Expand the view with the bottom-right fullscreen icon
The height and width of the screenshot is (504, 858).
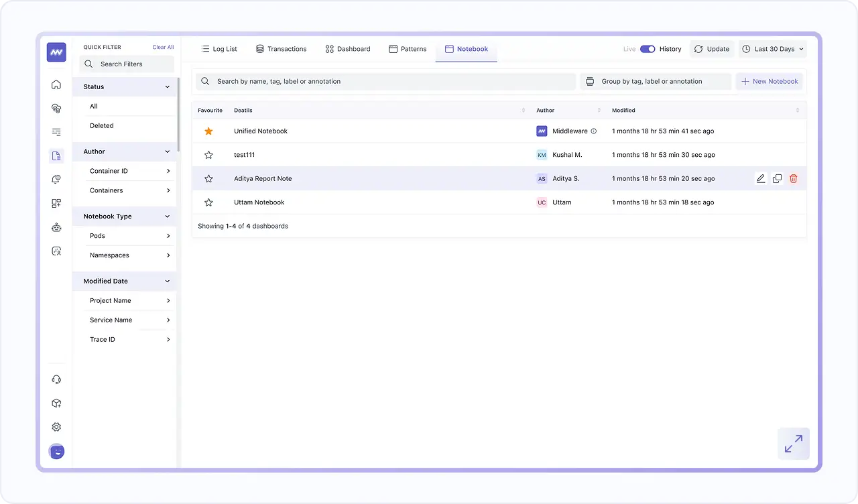(x=793, y=443)
